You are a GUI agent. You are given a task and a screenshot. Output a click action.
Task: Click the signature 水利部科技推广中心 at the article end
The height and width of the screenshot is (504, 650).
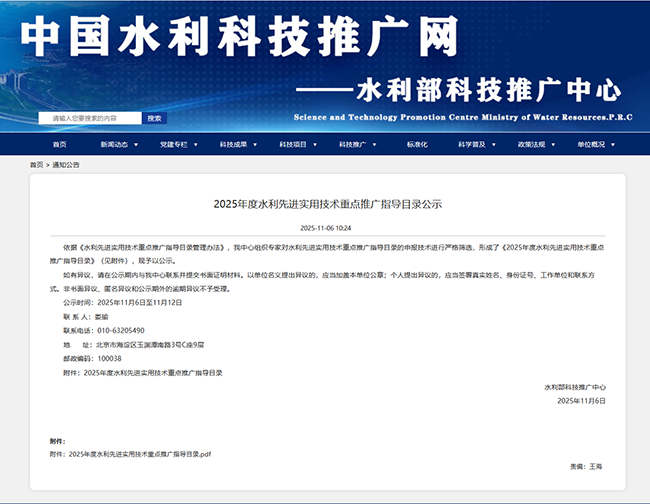tap(575, 387)
